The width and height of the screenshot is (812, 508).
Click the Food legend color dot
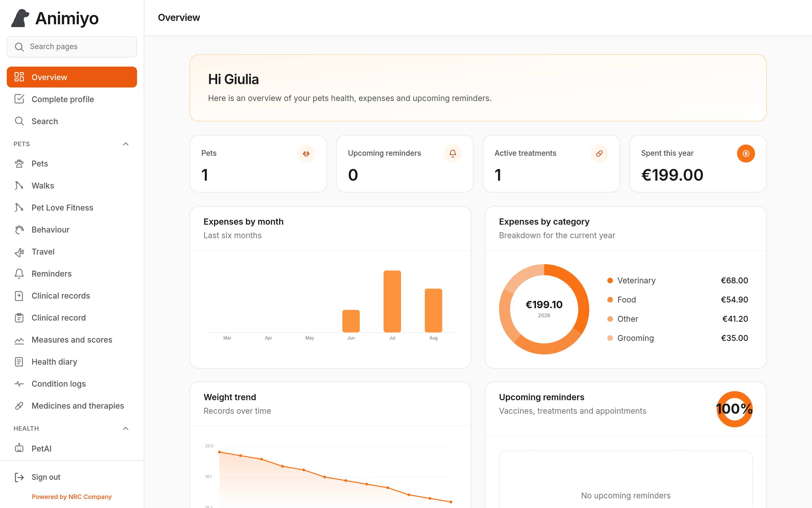pyautogui.click(x=610, y=300)
